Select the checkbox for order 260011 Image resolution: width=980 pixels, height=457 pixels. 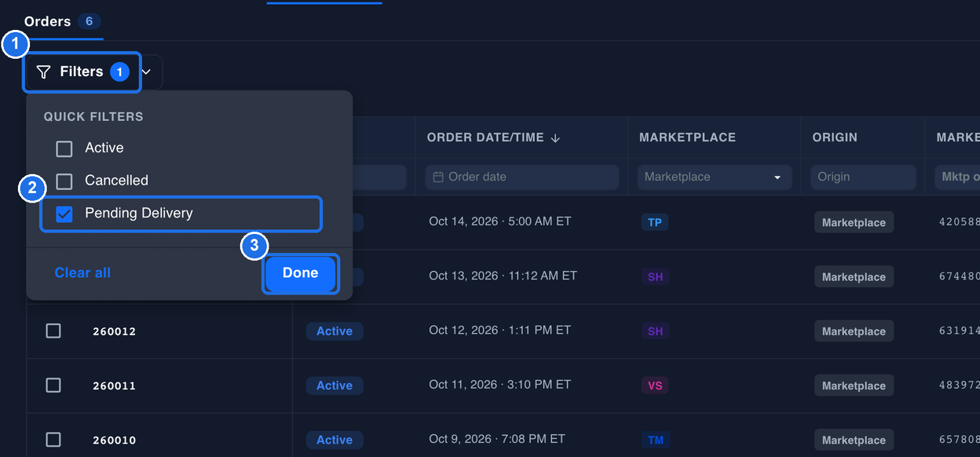pyautogui.click(x=53, y=385)
